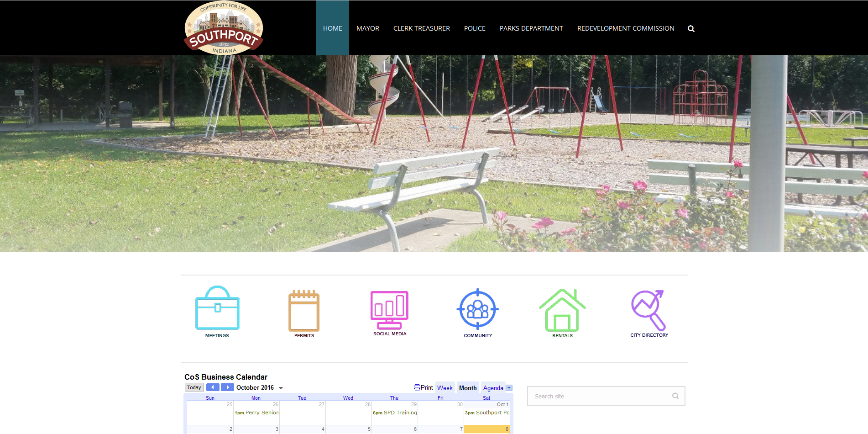
Task: Switch calendar to Agenda view
Action: [493, 388]
